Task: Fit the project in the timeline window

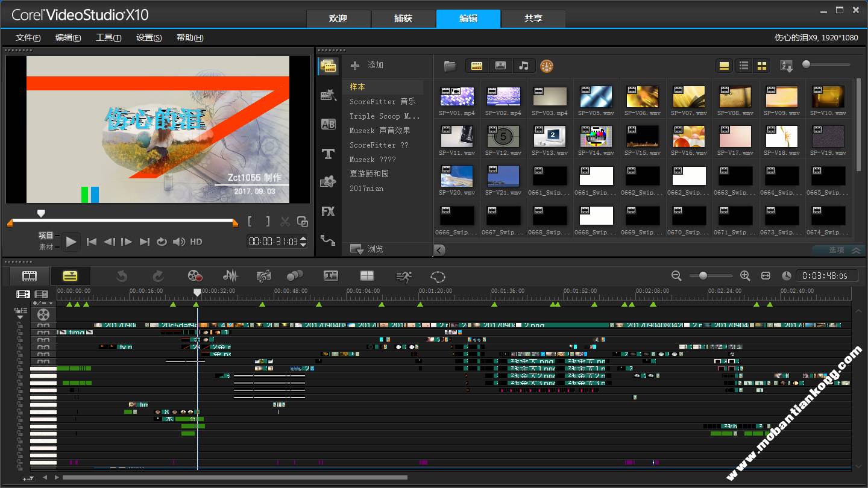Action: (x=766, y=275)
